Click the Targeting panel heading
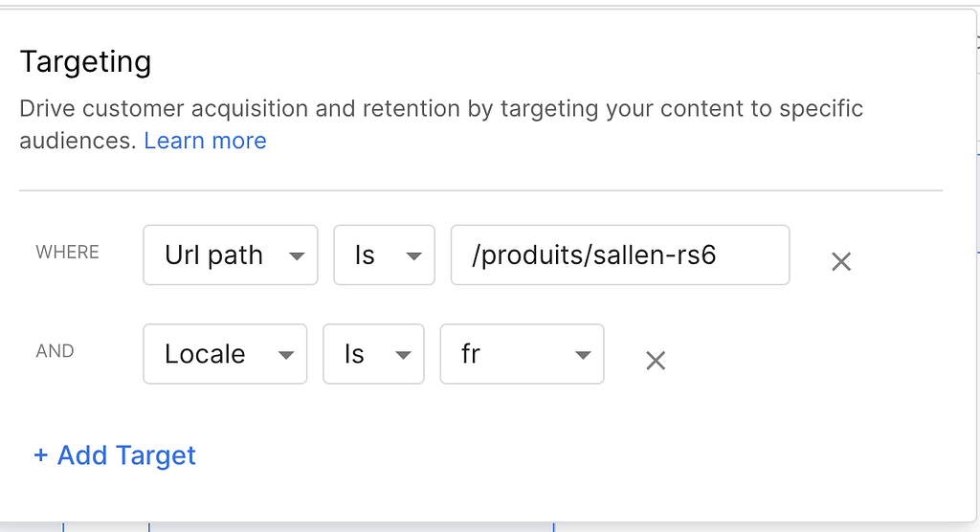The image size is (980, 532). (85, 62)
